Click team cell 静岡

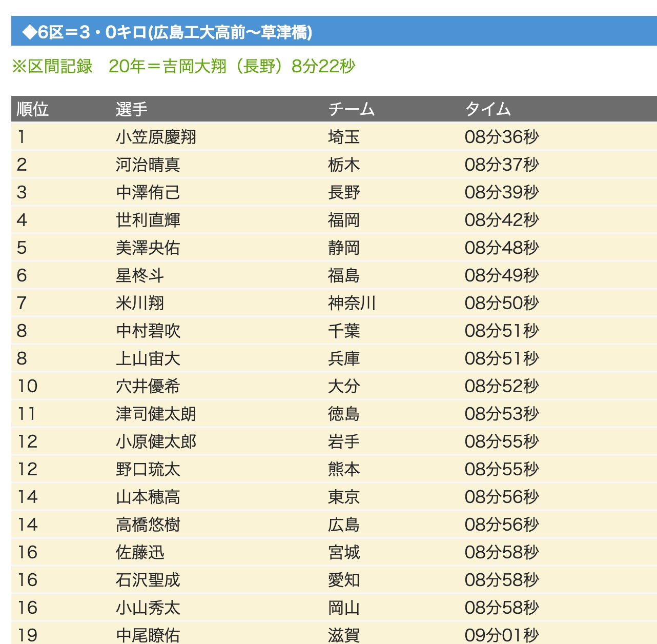344,248
